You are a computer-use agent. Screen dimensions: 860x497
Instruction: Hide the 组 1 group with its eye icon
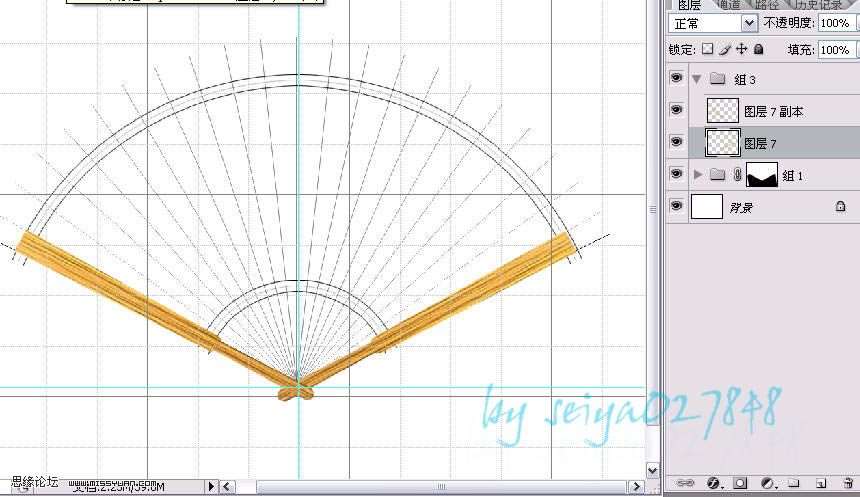click(x=676, y=175)
